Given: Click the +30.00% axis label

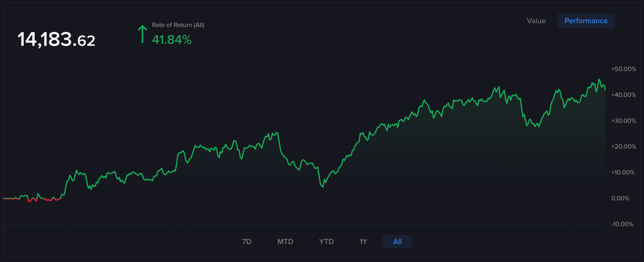Looking at the screenshot, I should coord(624,121).
